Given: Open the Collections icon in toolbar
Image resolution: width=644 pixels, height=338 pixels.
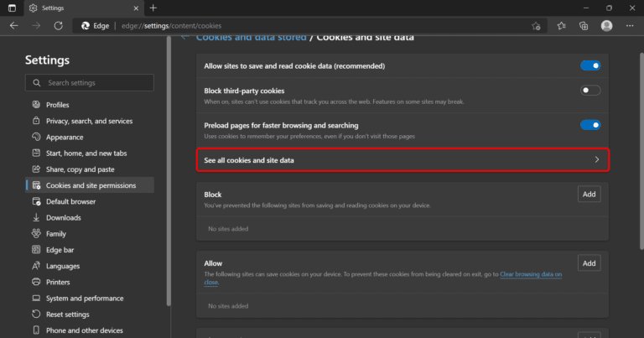Looking at the screenshot, I should 584,26.
